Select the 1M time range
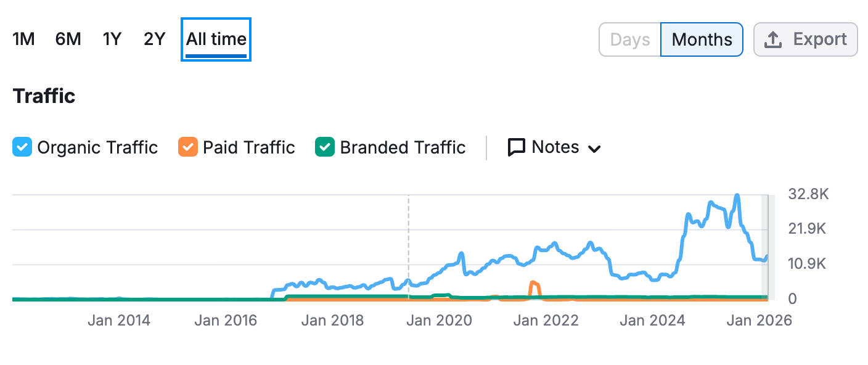Viewport: 868px width, 365px height. (x=23, y=39)
